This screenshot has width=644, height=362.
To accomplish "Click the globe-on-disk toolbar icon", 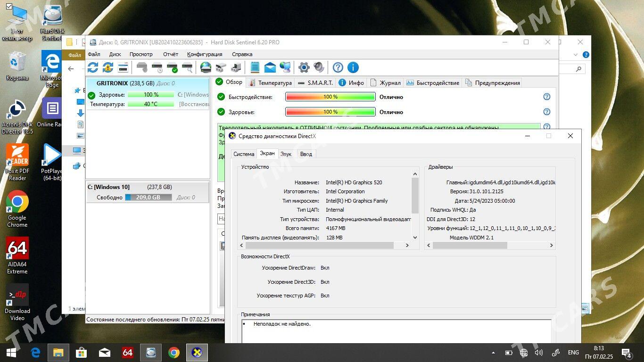I will (206, 67).
